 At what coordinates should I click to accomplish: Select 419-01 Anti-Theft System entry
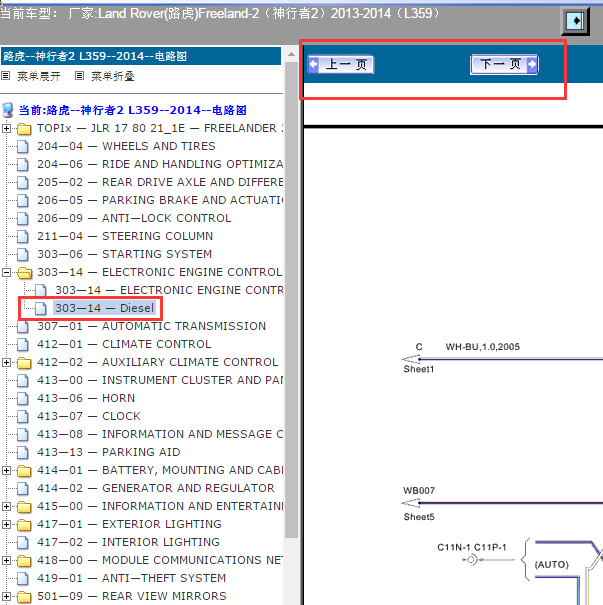tap(131, 578)
